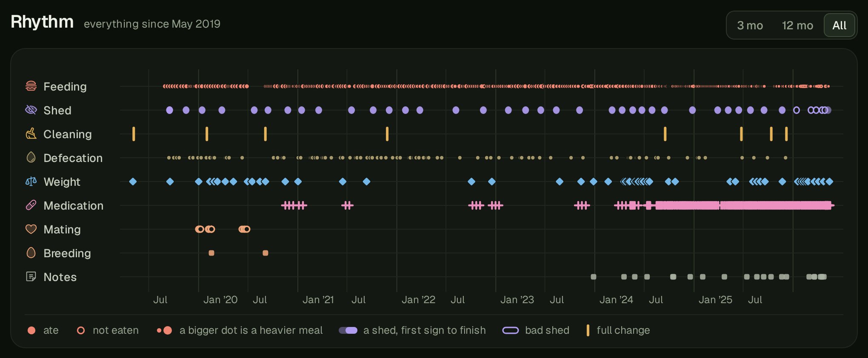Select the Medication row label
Image resolution: width=868 pixels, height=358 pixels.
tap(74, 206)
